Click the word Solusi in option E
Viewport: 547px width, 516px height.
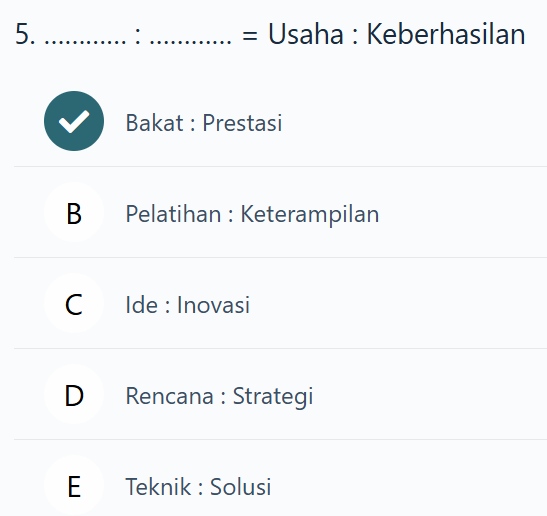click(240, 487)
